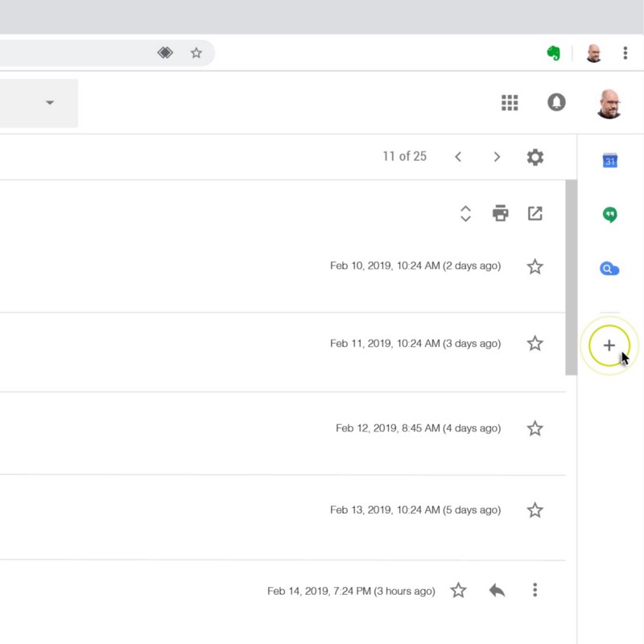Open the Chrome three-dot menu
Image resolution: width=644 pixels, height=644 pixels.
(x=625, y=53)
